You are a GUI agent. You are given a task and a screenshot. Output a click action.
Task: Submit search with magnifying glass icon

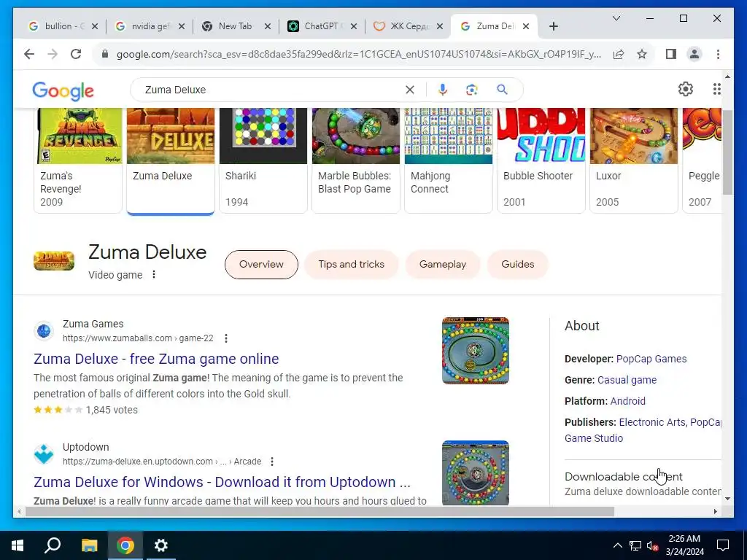502,90
